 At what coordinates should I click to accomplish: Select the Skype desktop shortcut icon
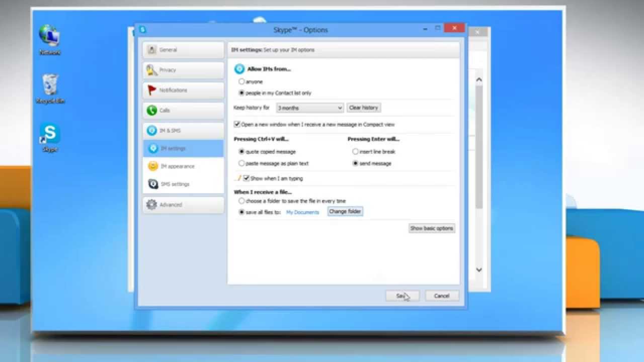50,137
